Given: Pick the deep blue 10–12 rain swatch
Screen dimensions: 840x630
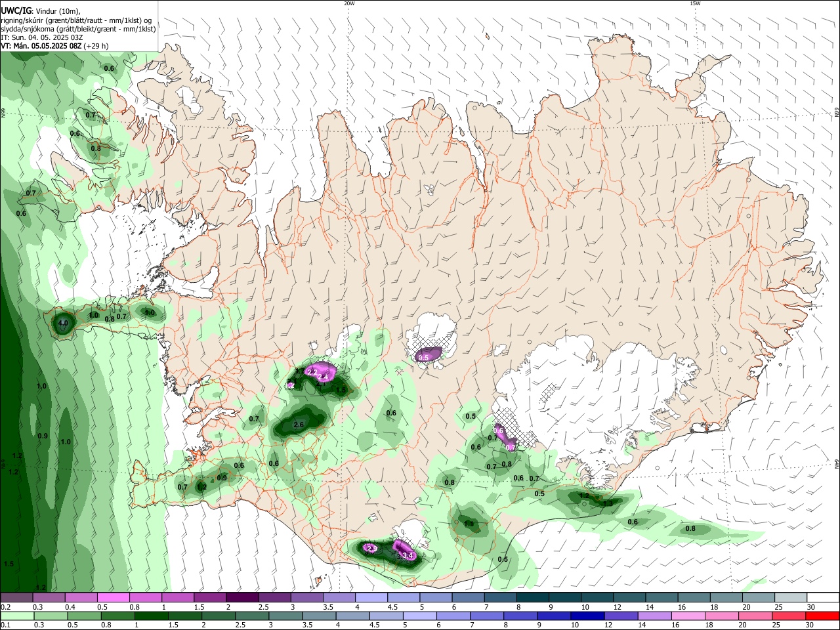Looking at the screenshot, I should click(x=587, y=616).
